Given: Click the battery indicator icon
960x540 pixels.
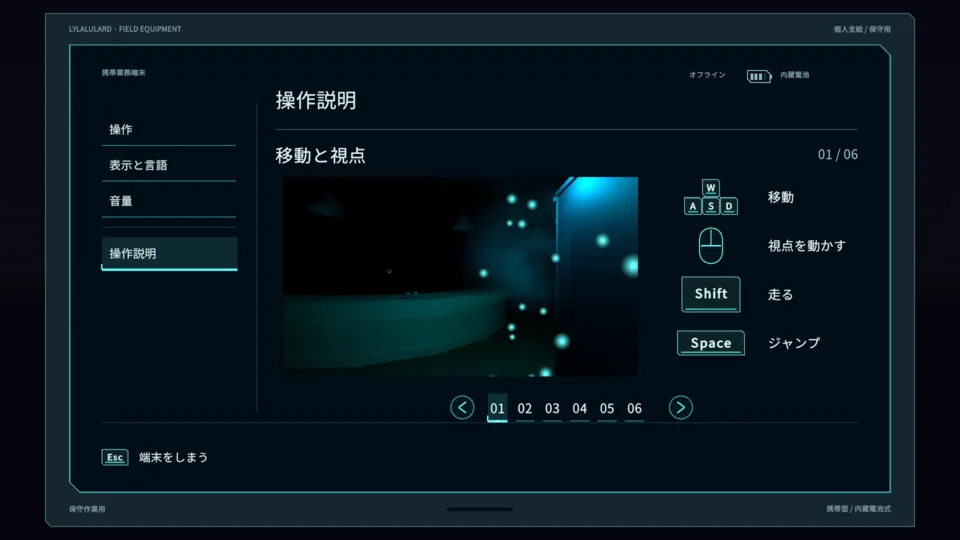Looking at the screenshot, I should 759,76.
